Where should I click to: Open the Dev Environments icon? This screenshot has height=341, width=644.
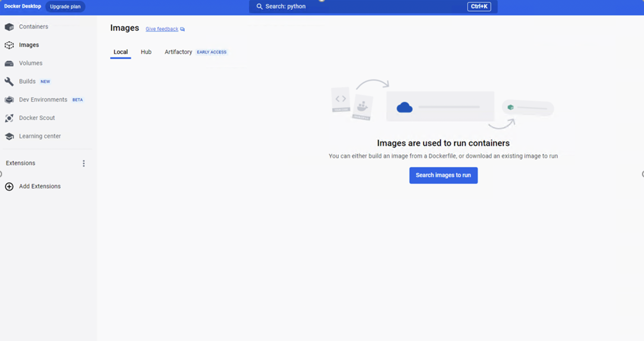coord(9,100)
